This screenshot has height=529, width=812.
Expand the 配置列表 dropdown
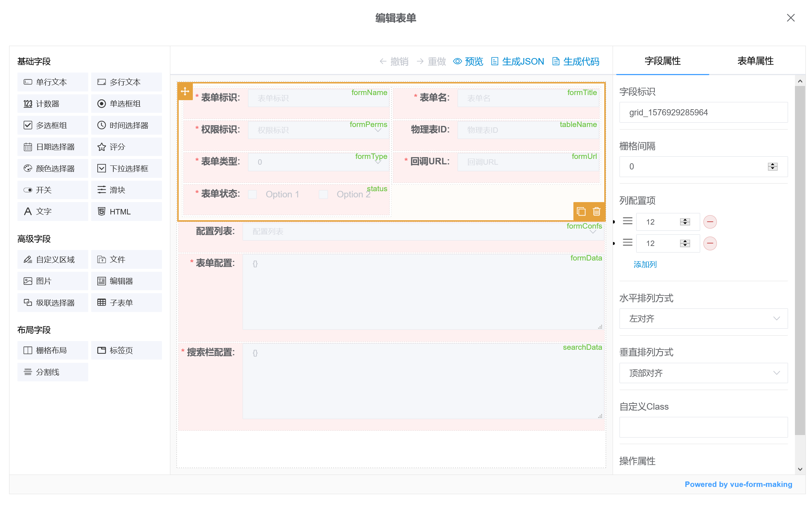(423, 231)
